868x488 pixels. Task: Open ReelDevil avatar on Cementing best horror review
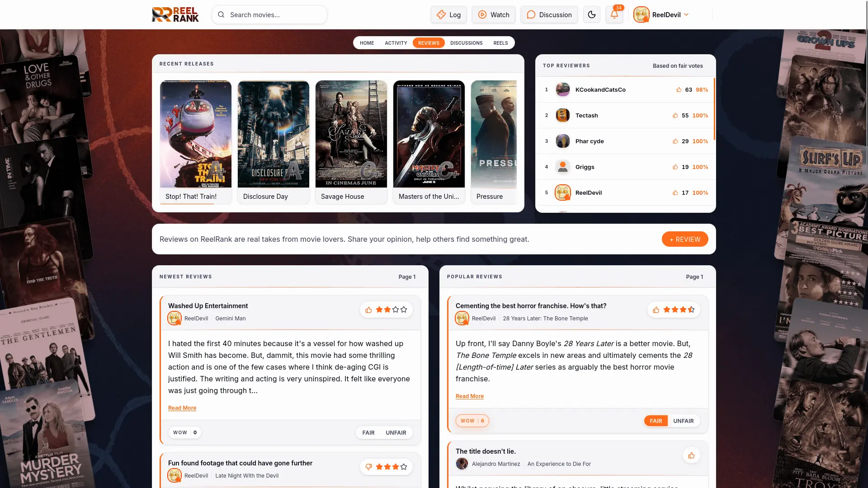tap(462, 318)
